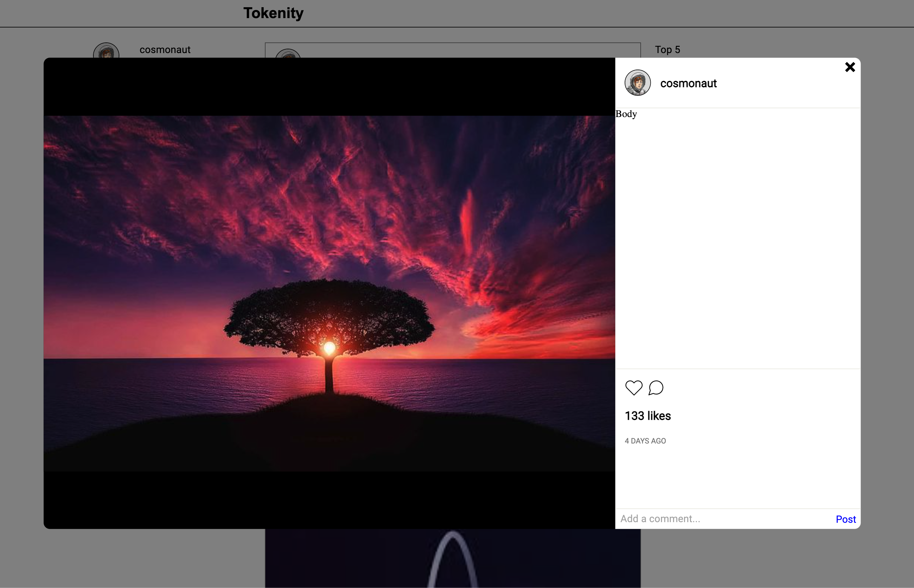This screenshot has height=588, width=914.
Task: Open cosmonaut's avatar in the modal header
Action: [637, 83]
